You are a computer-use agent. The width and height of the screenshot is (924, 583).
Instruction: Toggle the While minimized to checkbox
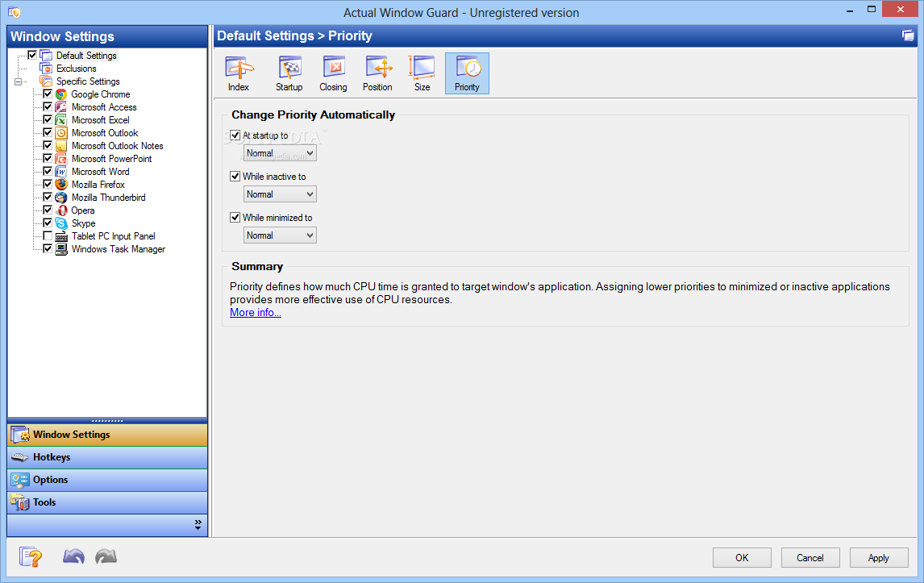click(x=235, y=218)
